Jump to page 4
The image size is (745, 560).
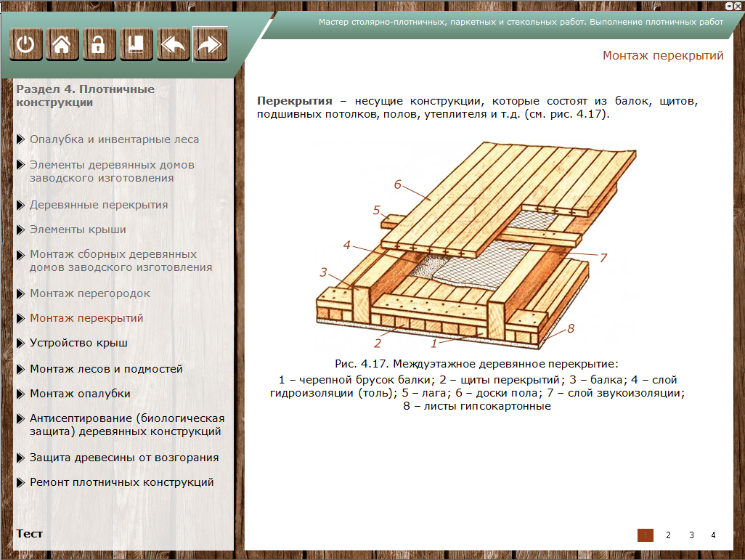click(713, 535)
